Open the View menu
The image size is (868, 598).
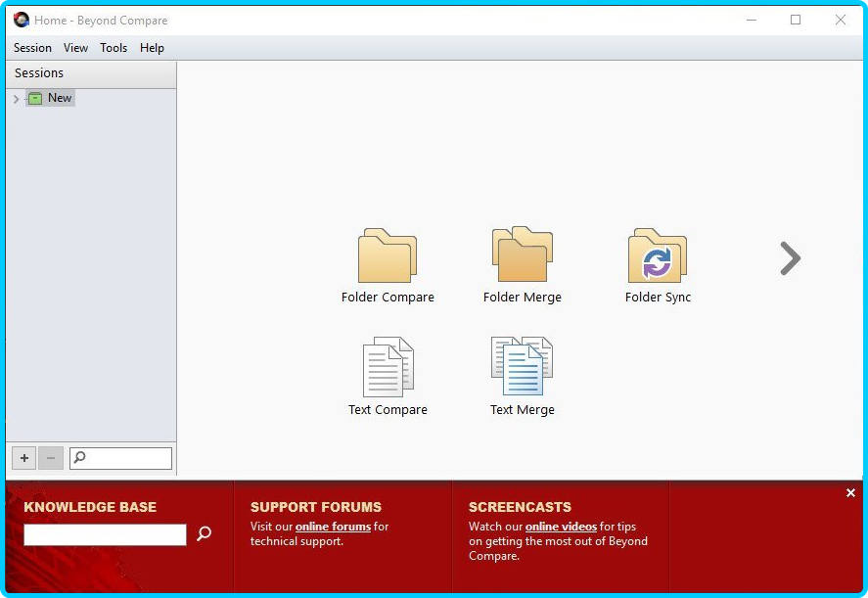point(75,48)
